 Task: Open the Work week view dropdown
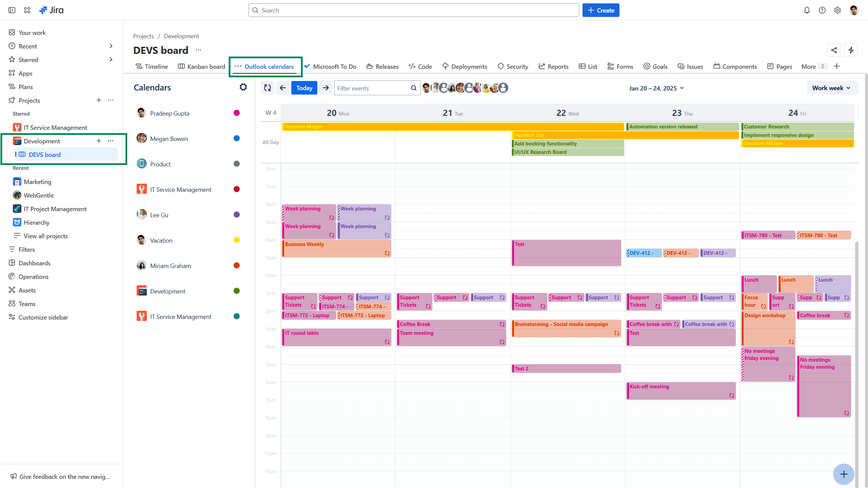coord(831,88)
